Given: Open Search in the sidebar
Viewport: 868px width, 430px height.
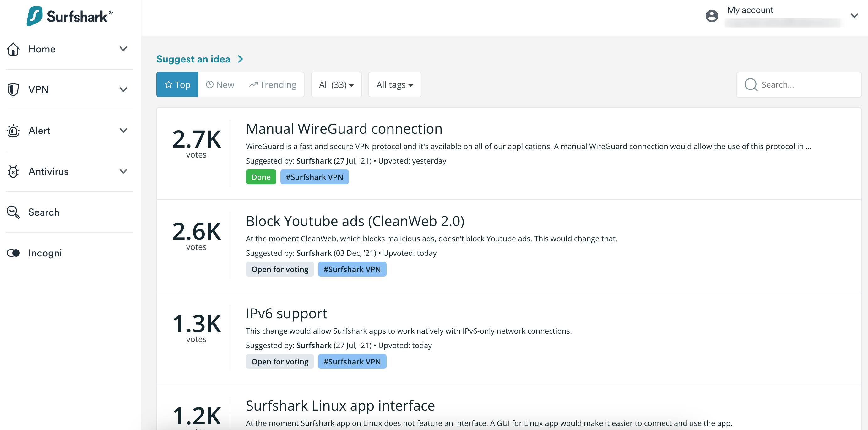Looking at the screenshot, I should click(x=69, y=212).
